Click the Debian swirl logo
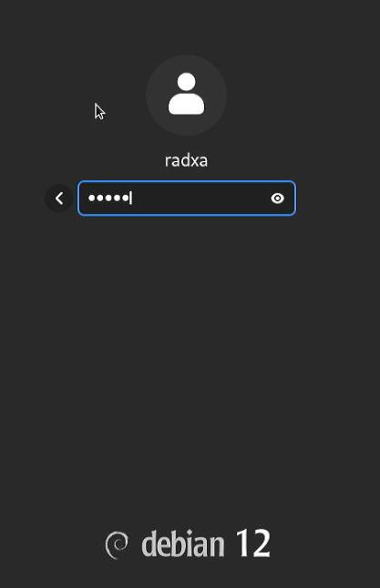Screen dimensions: 380x588 [117, 545]
